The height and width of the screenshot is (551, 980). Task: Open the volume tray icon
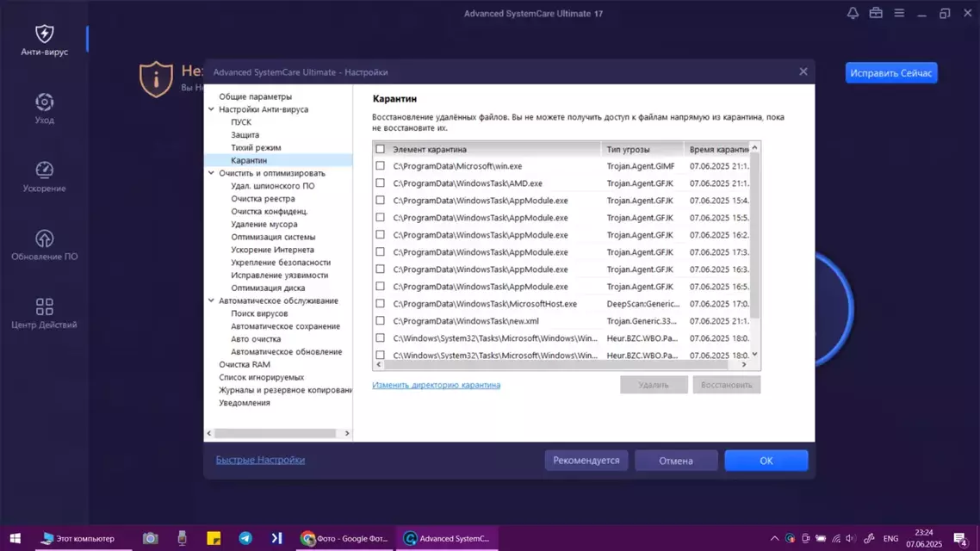851,538
